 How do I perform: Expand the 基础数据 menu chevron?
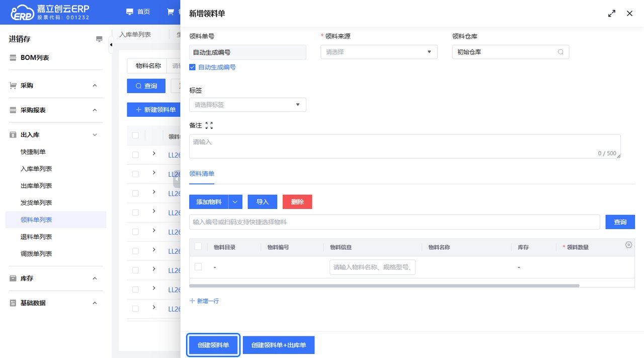point(95,303)
